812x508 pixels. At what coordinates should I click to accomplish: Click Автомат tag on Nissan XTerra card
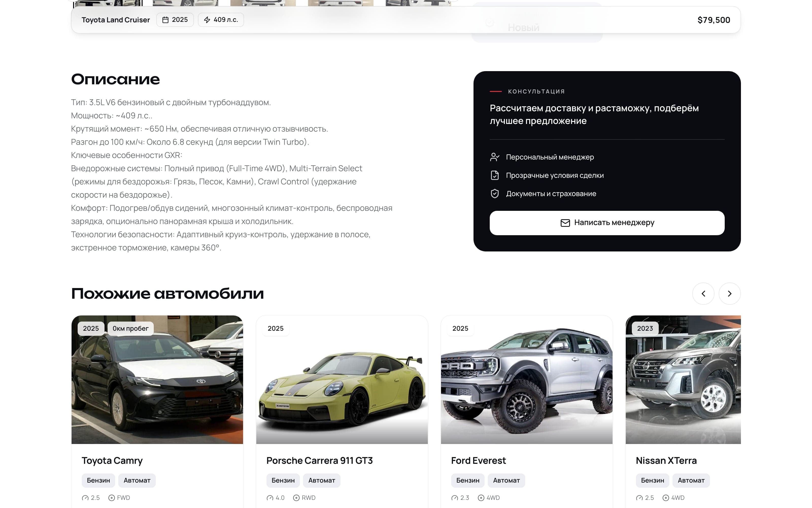pos(691,481)
